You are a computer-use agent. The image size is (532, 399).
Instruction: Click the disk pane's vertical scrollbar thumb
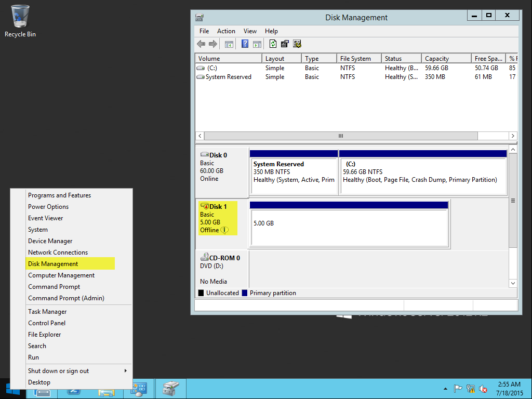tap(513, 201)
